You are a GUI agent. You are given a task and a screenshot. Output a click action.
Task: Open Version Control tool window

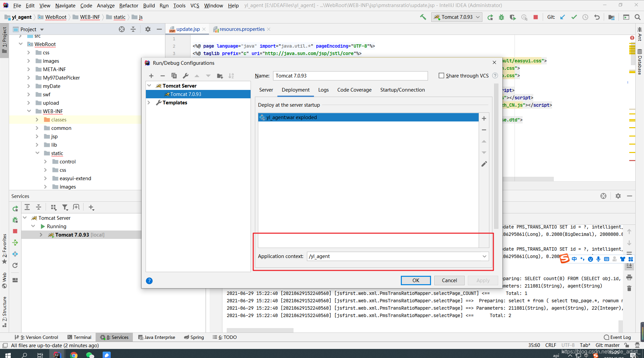[x=36, y=337]
